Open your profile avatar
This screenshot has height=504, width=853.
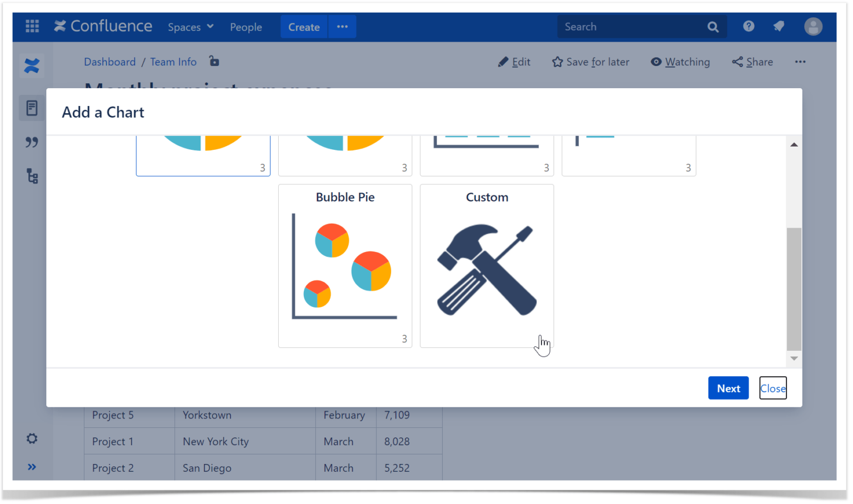(x=813, y=26)
